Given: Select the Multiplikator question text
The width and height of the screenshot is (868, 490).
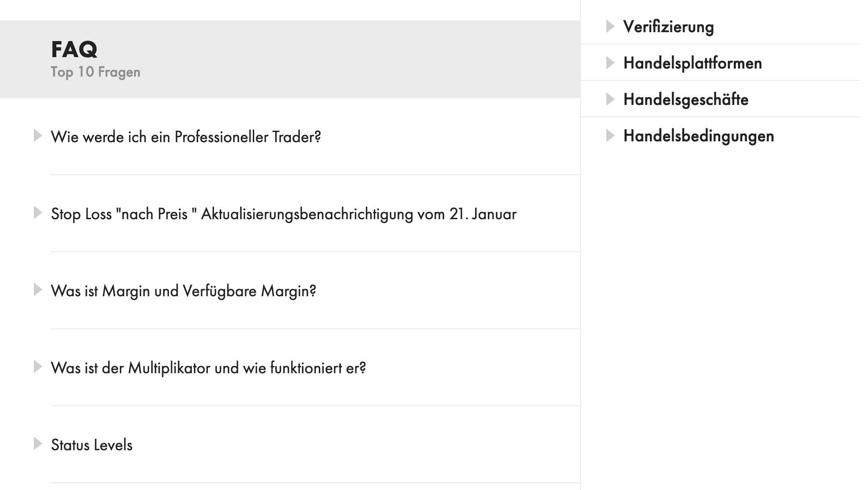Looking at the screenshot, I should pos(208,368).
